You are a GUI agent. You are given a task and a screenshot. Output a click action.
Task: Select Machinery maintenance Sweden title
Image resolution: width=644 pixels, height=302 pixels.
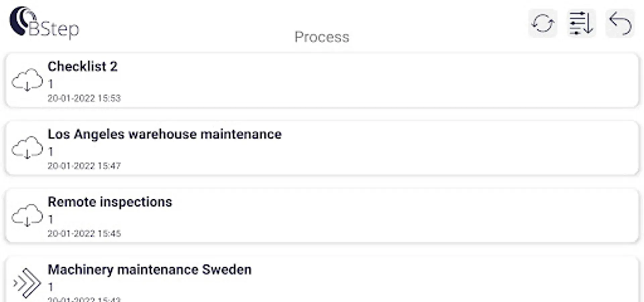pyautogui.click(x=149, y=270)
